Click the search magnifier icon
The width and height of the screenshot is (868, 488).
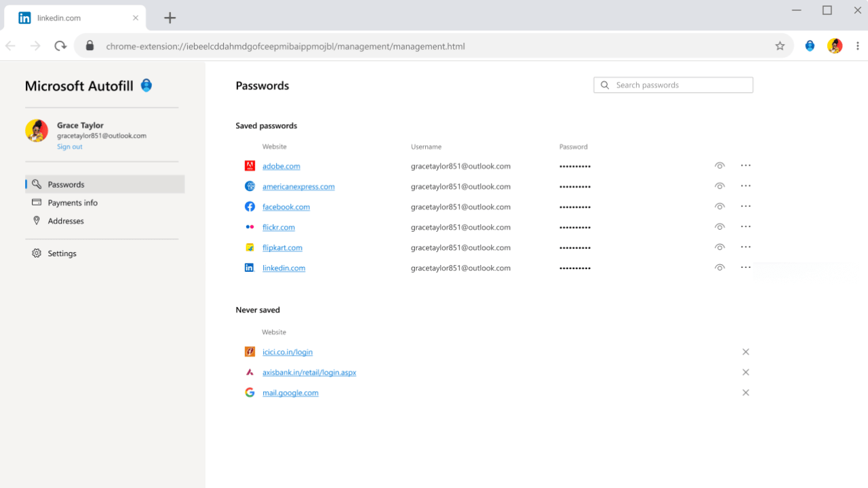pyautogui.click(x=605, y=85)
